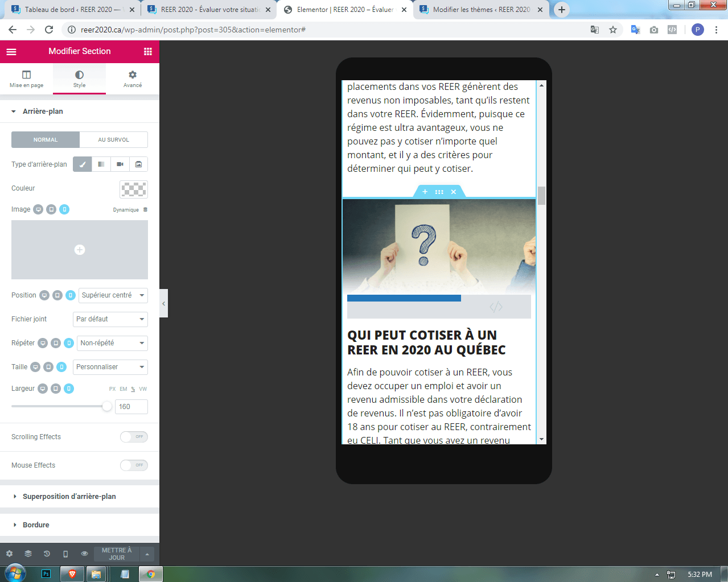This screenshot has height=582, width=728.
Task: Click the Largeur slider handle
Action: click(107, 406)
